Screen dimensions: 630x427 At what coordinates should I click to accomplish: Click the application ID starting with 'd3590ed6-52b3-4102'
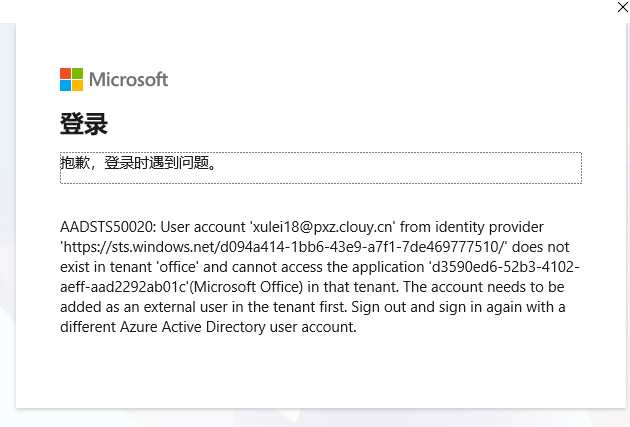pyautogui.click(x=508, y=268)
